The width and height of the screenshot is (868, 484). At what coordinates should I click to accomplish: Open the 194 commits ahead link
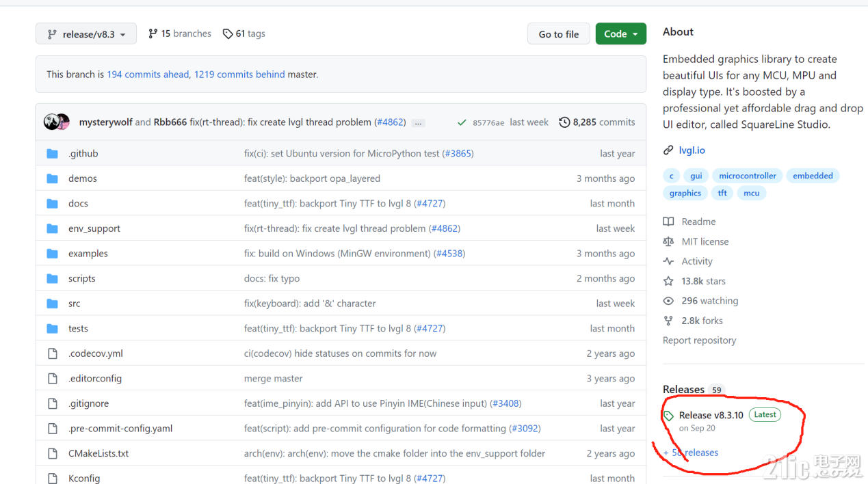[148, 75]
